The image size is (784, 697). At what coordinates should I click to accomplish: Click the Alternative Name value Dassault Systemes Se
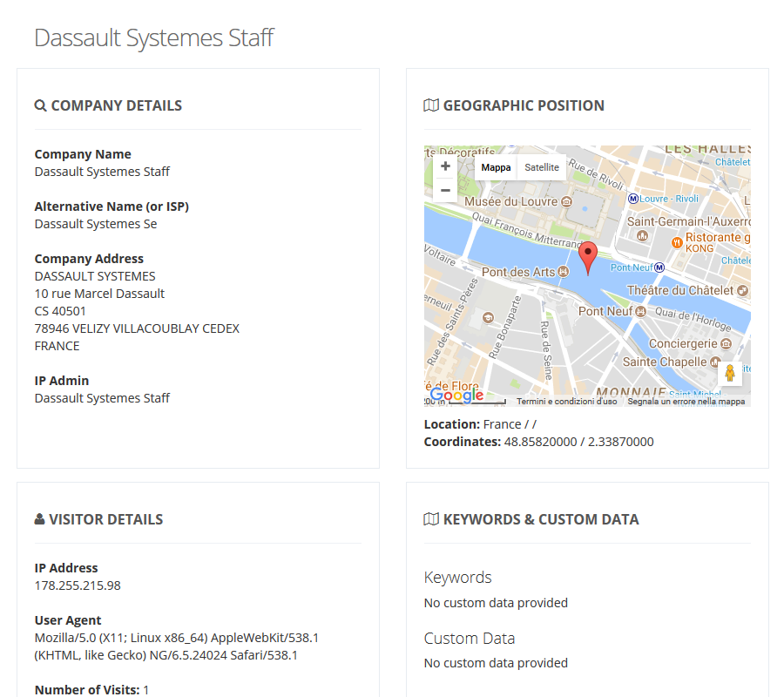coord(96,224)
